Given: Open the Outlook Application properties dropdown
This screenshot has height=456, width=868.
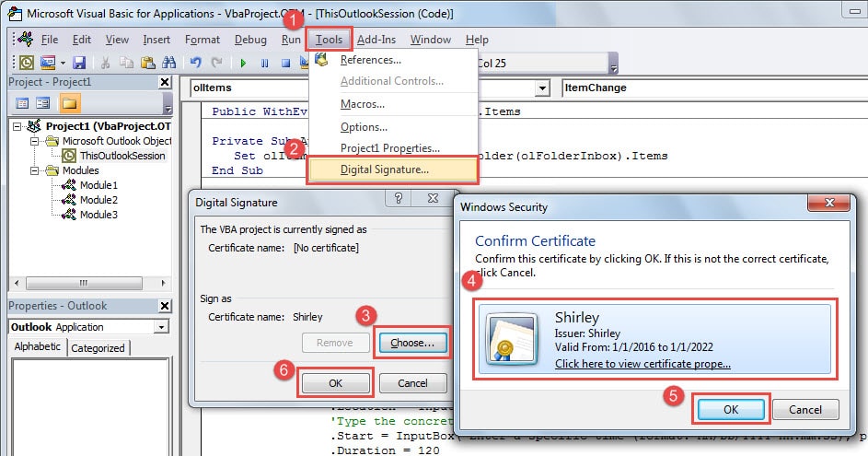Looking at the screenshot, I should pyautogui.click(x=161, y=327).
